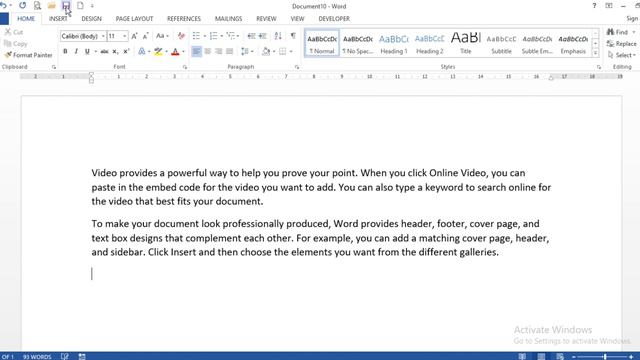Sort paragraphs A to Z icon

(278, 36)
